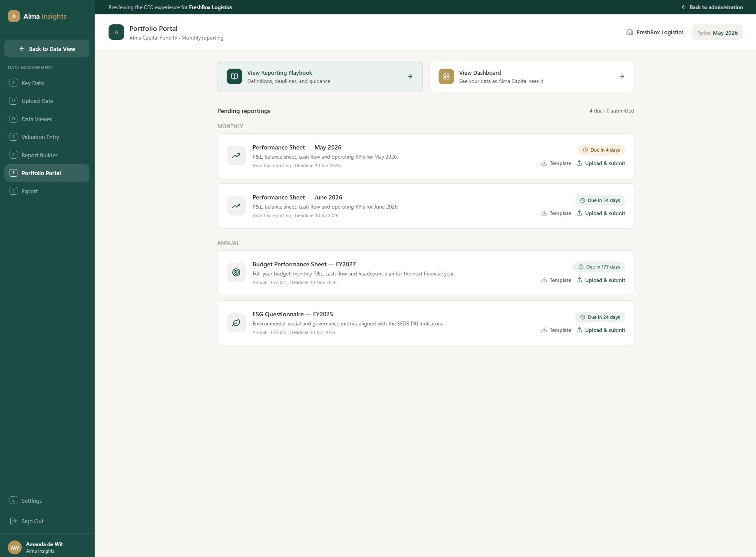Download Template for Performance Sheet June 2026
The height and width of the screenshot is (557, 756).
(556, 213)
